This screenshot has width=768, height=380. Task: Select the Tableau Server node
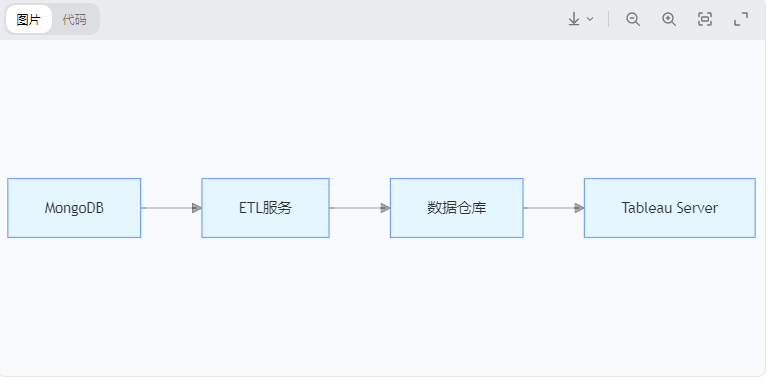(670, 208)
